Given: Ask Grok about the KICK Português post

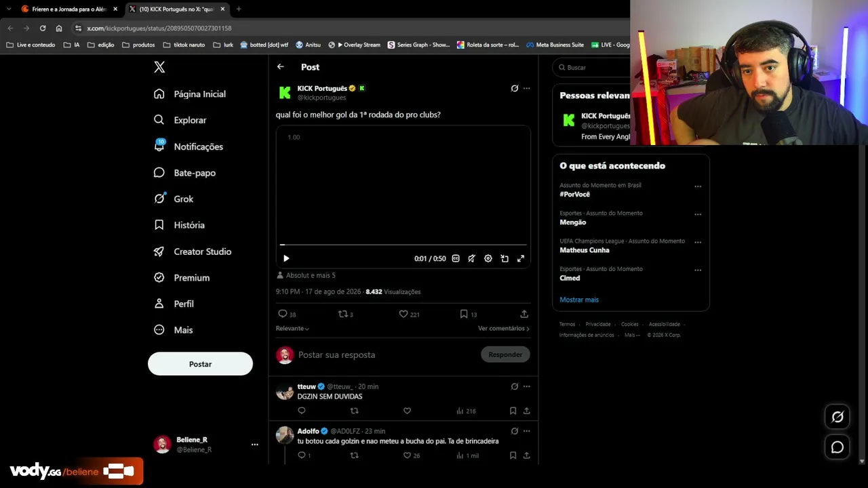Looking at the screenshot, I should tap(515, 88).
